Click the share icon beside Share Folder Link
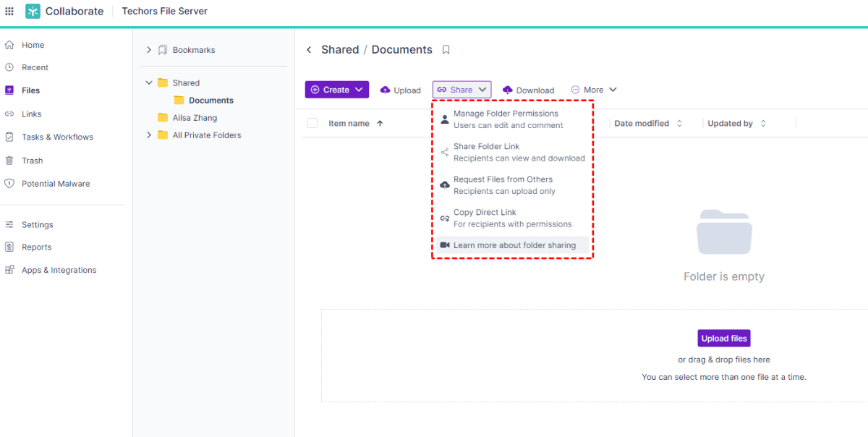The image size is (868, 437). click(445, 153)
